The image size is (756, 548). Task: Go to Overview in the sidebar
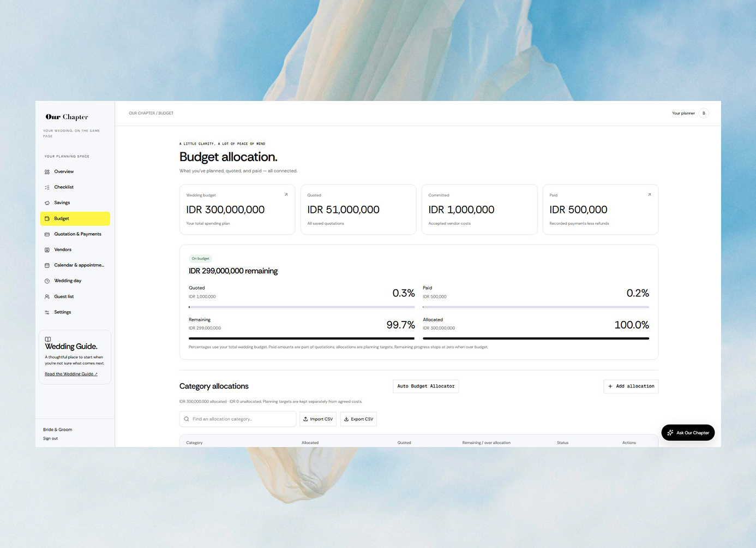75,172
